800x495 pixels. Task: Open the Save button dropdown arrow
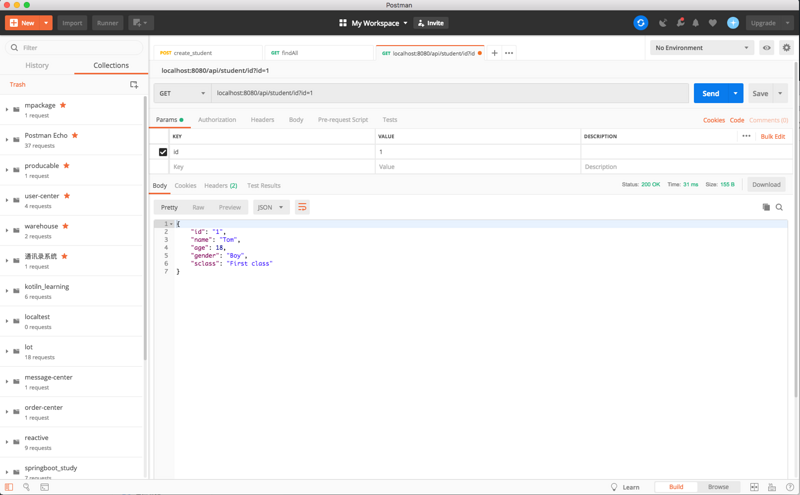pos(780,93)
